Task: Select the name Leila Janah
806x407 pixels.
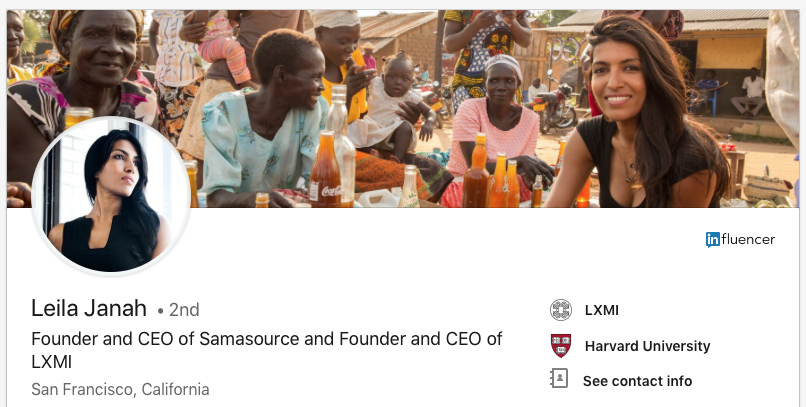Action: click(89, 309)
